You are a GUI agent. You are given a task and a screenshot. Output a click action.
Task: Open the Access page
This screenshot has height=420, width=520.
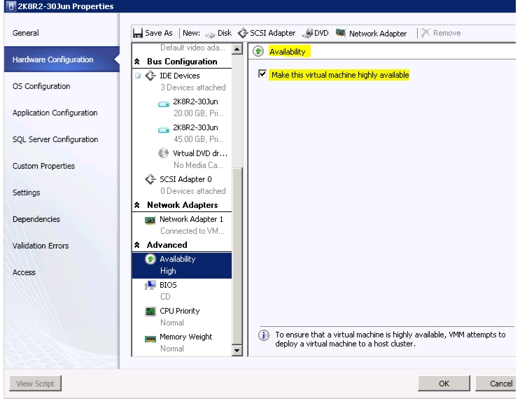24,272
